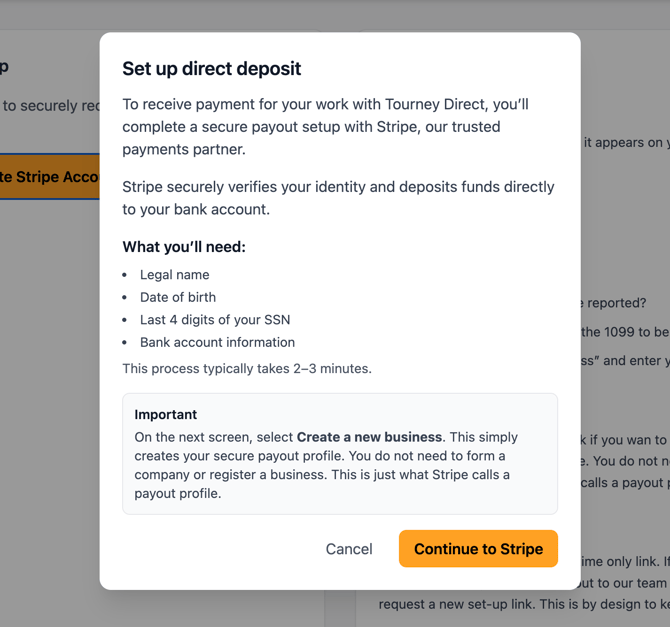Screen dimensions: 670x627
Task: Click the "What you'll need:" subheading
Action: pos(183,247)
